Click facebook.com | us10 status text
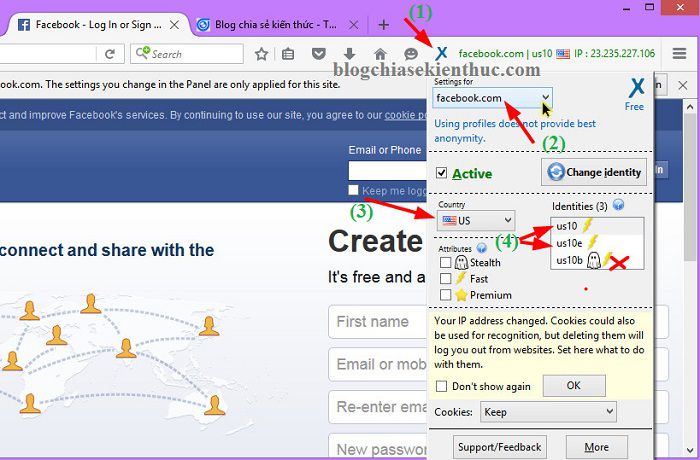 click(x=505, y=54)
